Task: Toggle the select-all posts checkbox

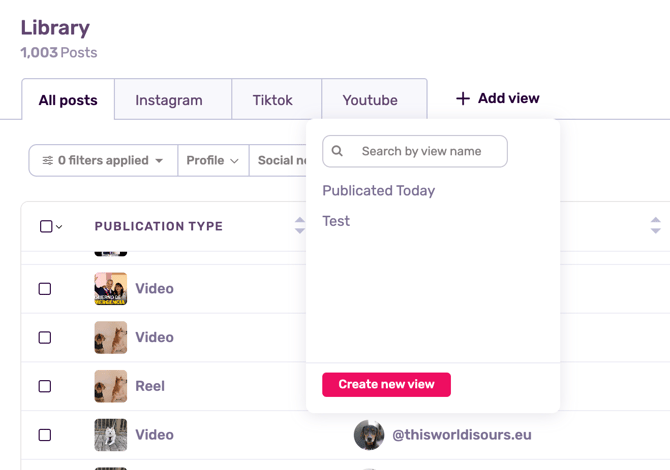Action: [x=46, y=226]
